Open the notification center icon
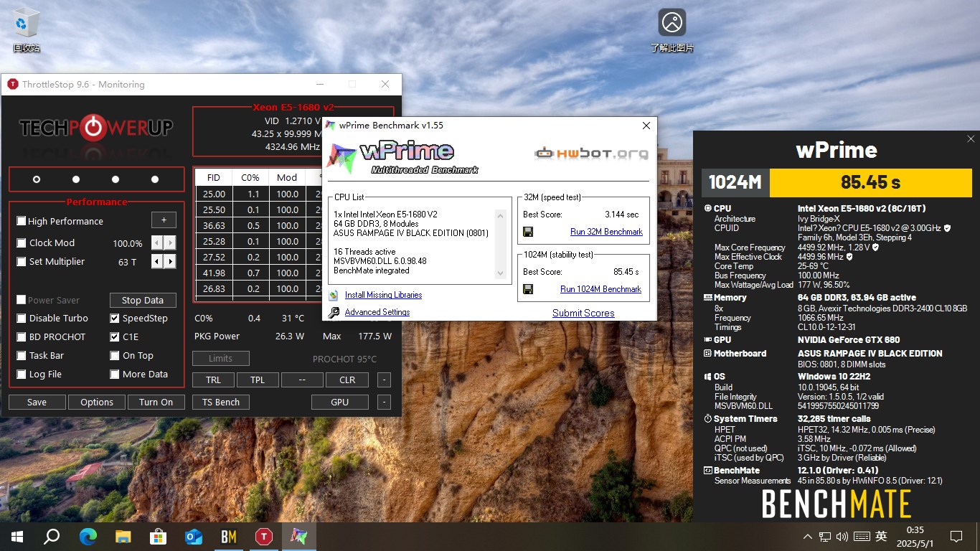 pyautogui.click(x=956, y=537)
